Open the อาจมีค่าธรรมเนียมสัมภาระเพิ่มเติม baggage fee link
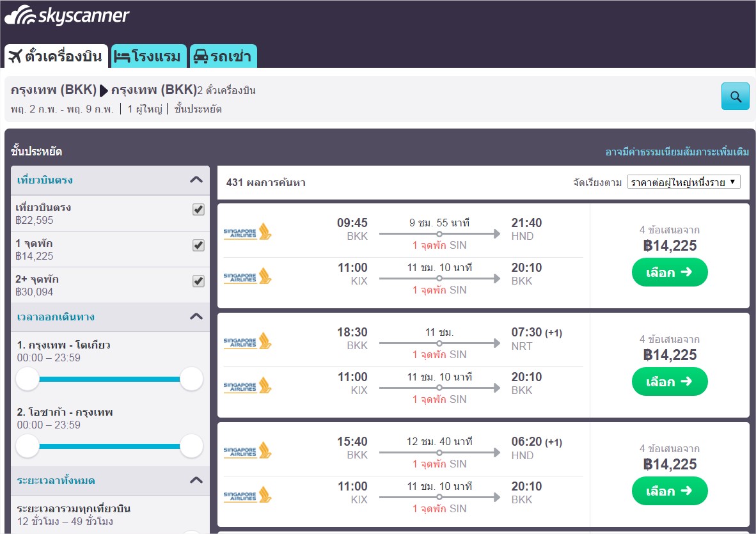The width and height of the screenshot is (756, 534). point(677,152)
